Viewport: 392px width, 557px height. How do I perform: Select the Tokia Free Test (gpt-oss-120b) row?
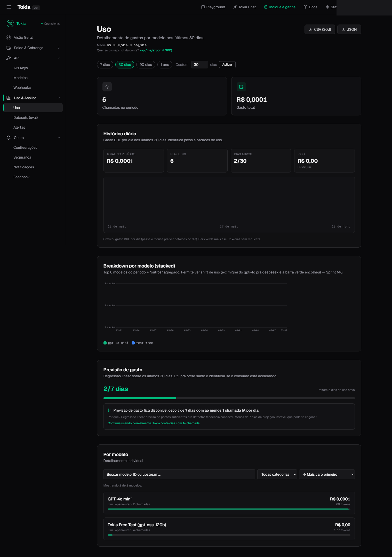pos(229,529)
